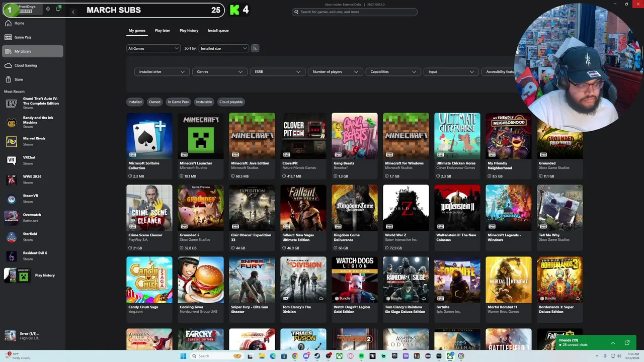Launch Resident Evil 6 from Most Recent
The height and width of the screenshot is (362, 644).
coord(33,256)
